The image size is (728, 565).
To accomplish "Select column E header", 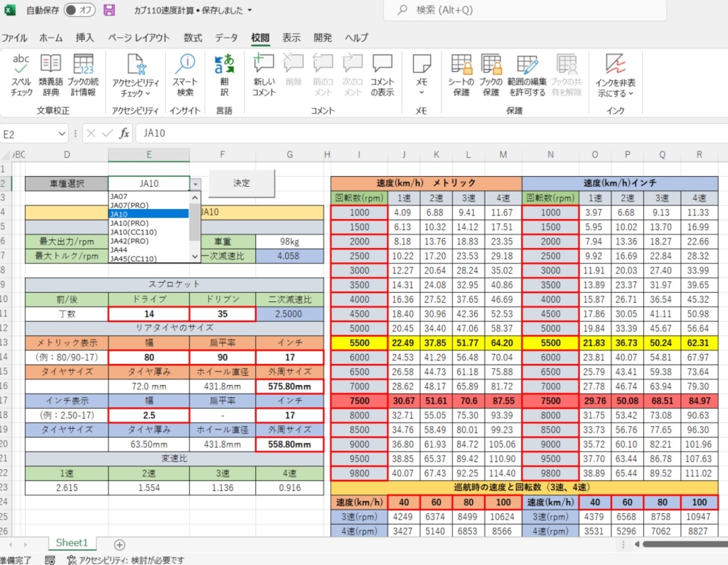I will click(x=149, y=155).
